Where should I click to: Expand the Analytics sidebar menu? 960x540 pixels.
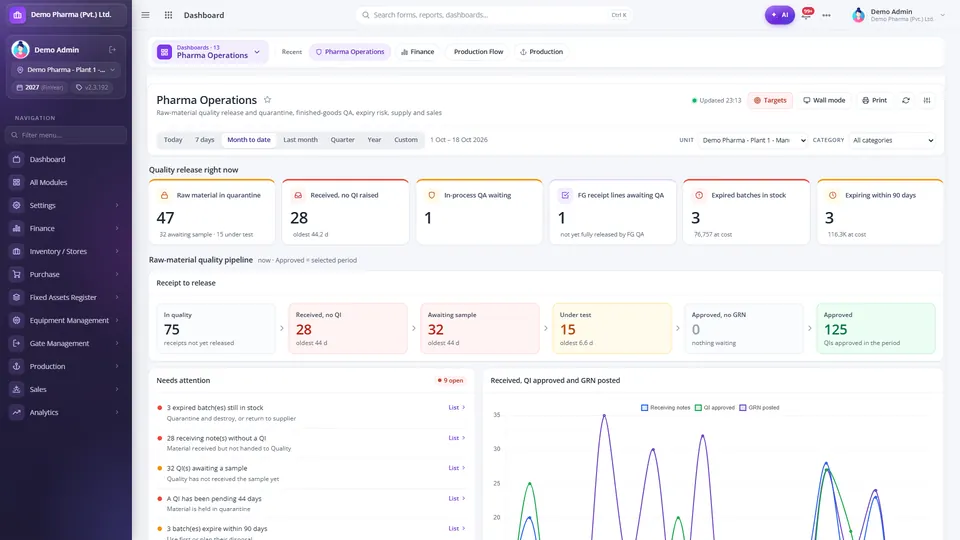66,413
